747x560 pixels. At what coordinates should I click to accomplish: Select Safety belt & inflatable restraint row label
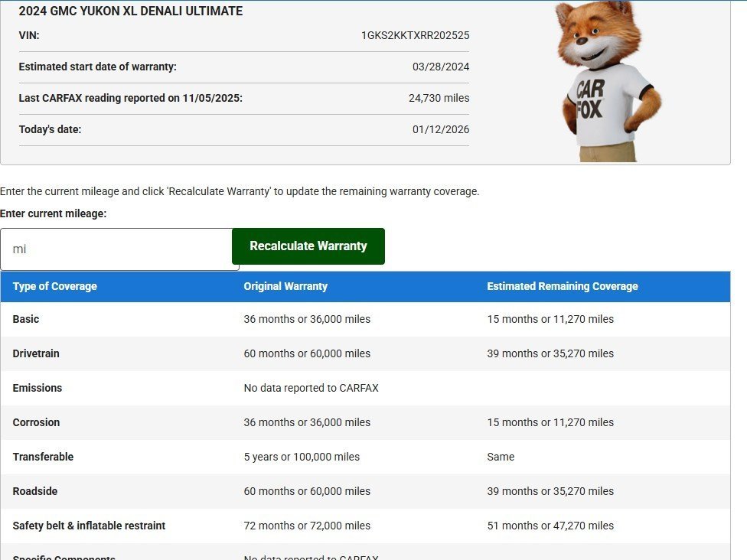89,526
